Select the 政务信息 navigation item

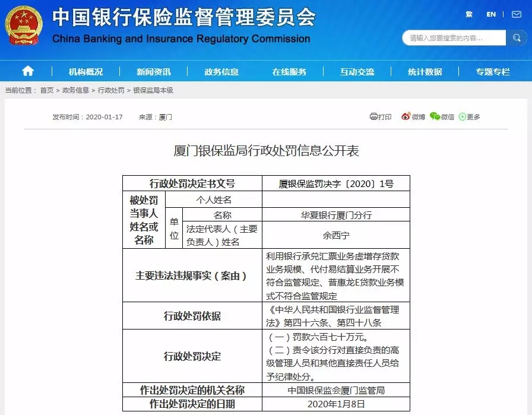[221, 72]
